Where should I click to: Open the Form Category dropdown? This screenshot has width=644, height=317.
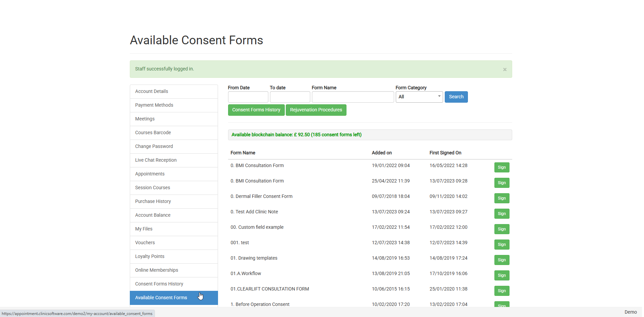pyautogui.click(x=419, y=97)
